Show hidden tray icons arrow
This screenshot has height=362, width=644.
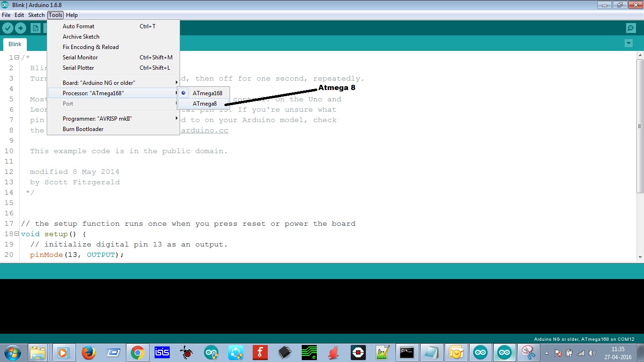click(x=547, y=353)
